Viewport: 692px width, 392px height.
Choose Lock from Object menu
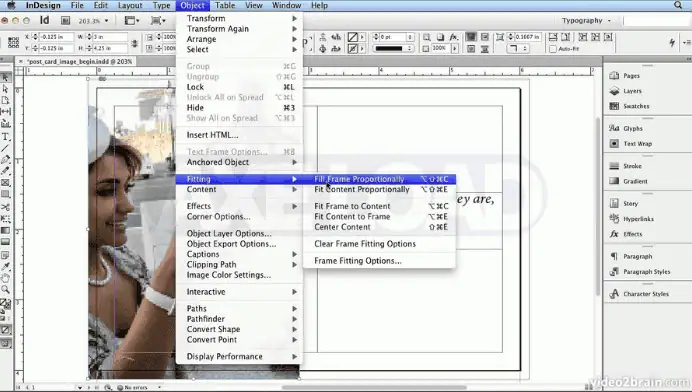pos(239,87)
